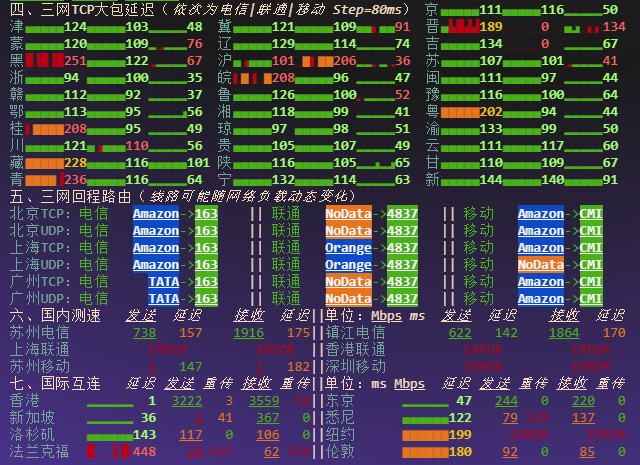
Task: Select the 132 latency value in 宁 row
Action: click(x=283, y=180)
